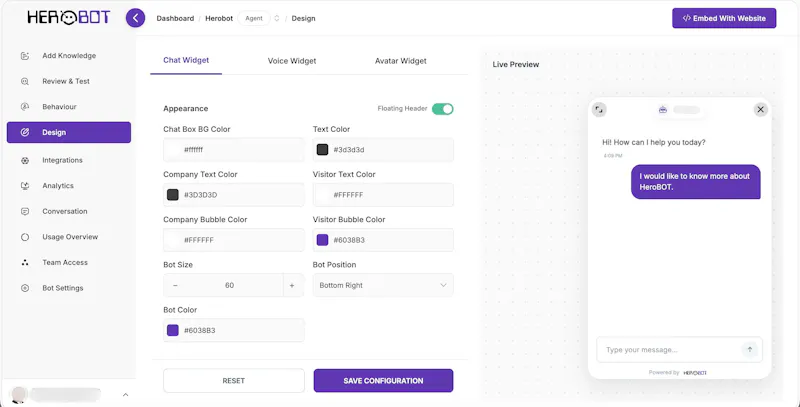Click the Analytics sidebar icon
800x407 pixels.
(24, 186)
